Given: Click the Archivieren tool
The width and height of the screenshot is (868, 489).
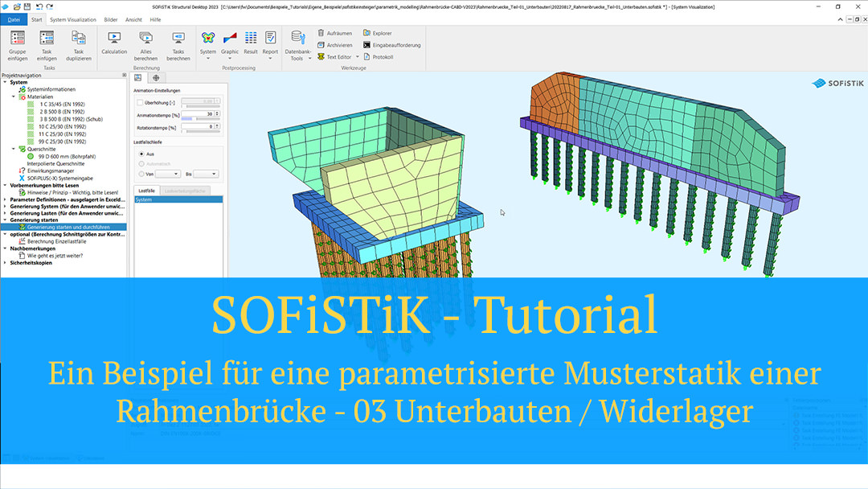Looking at the screenshot, I should (334, 45).
